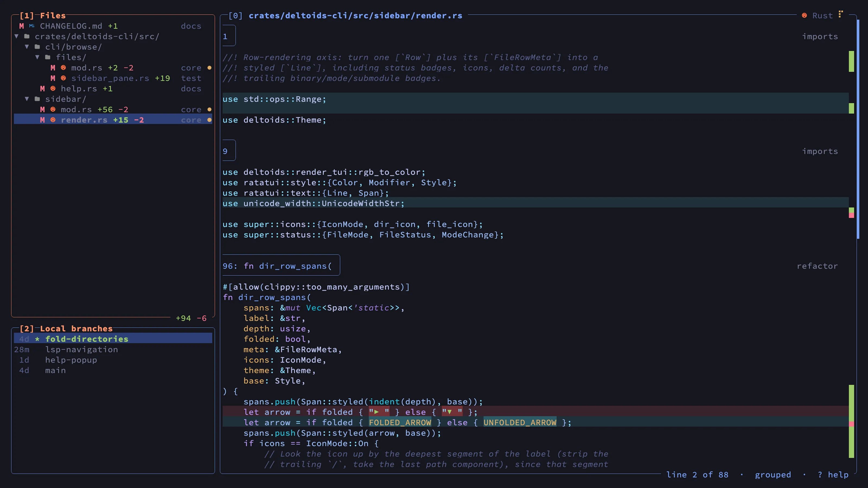Click the red removal marker beside the old arrow line
This screenshot has width=868, height=488.
point(851,424)
